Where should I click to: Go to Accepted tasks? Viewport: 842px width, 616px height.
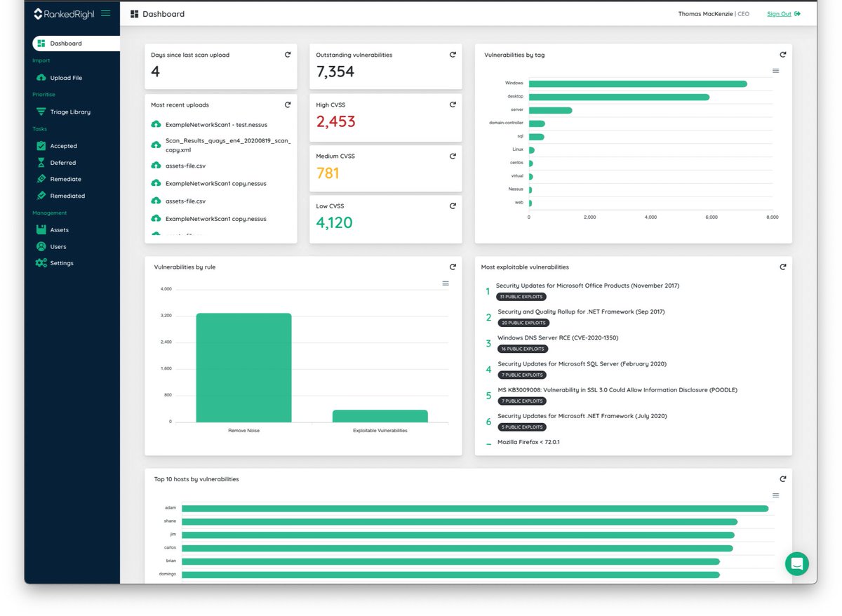pos(63,146)
